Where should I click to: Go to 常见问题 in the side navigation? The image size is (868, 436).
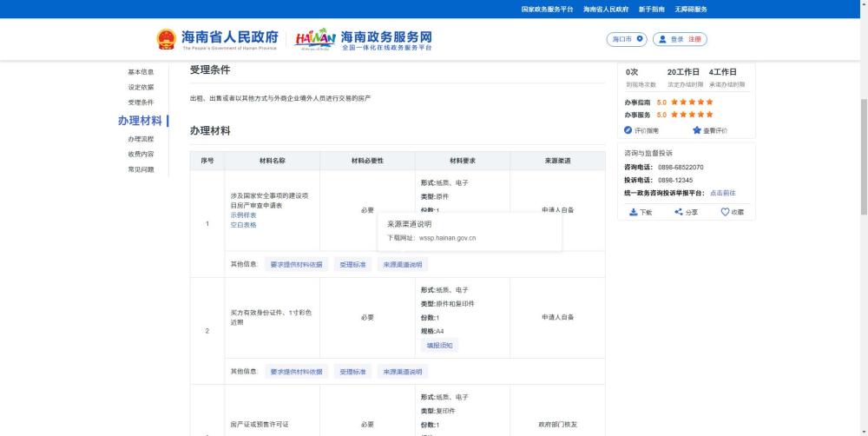[x=141, y=169]
